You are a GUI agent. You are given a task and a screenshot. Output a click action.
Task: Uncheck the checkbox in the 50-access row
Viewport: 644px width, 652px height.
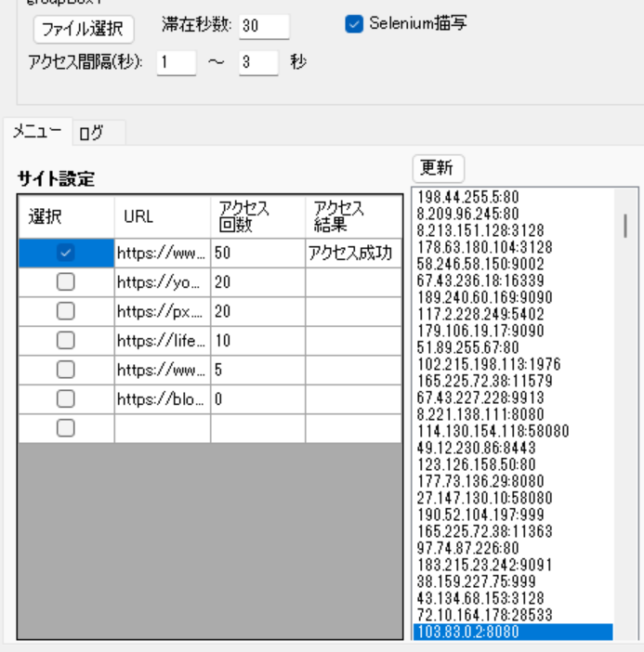(66, 253)
